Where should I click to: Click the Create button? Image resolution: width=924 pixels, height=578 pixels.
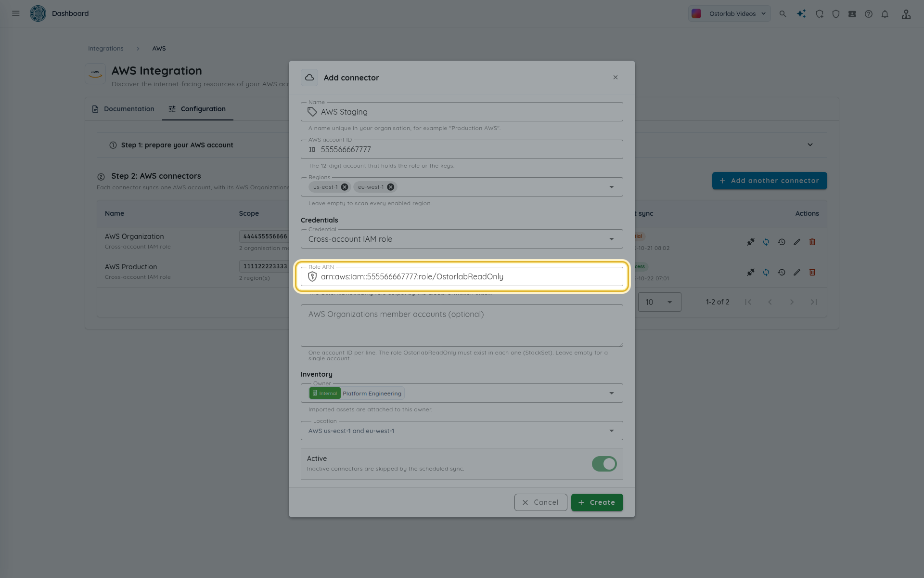(x=597, y=502)
